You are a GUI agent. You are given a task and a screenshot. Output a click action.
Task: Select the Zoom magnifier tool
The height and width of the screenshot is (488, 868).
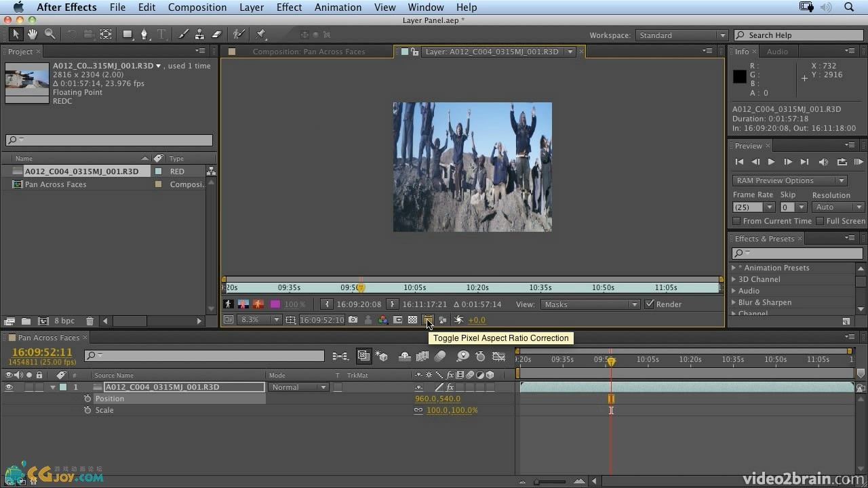50,34
